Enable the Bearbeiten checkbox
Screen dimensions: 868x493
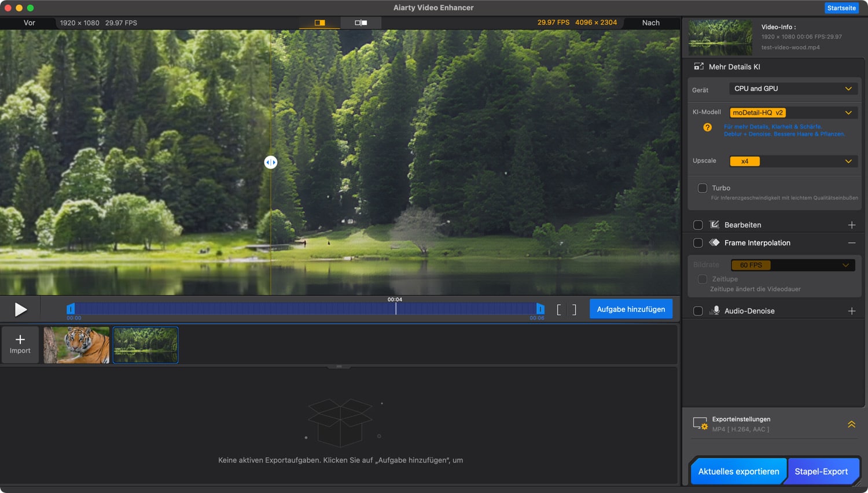pyautogui.click(x=698, y=225)
